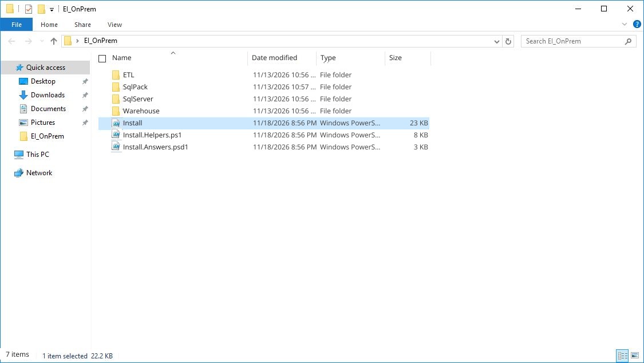Expand the address bar history dropdown
Viewport: 644px width, 363px height.
point(497,41)
